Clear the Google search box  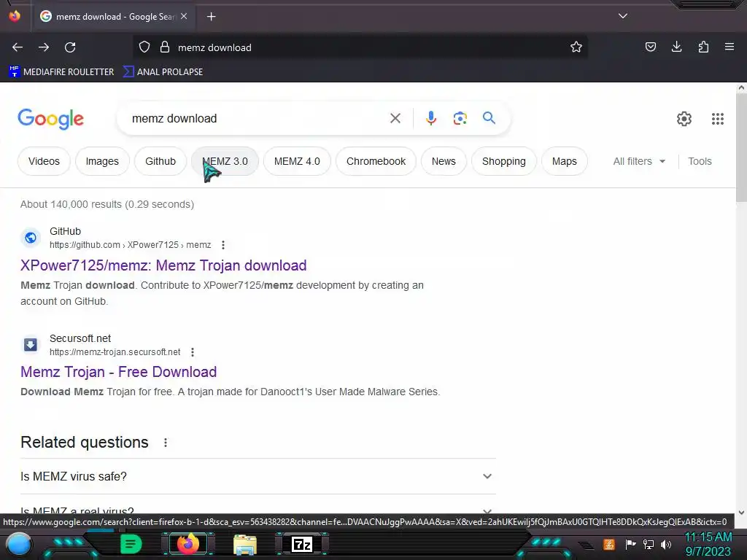(x=395, y=118)
